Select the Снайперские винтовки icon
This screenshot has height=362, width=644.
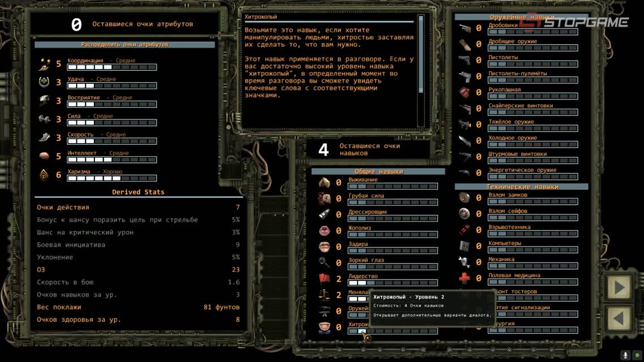[465, 109]
